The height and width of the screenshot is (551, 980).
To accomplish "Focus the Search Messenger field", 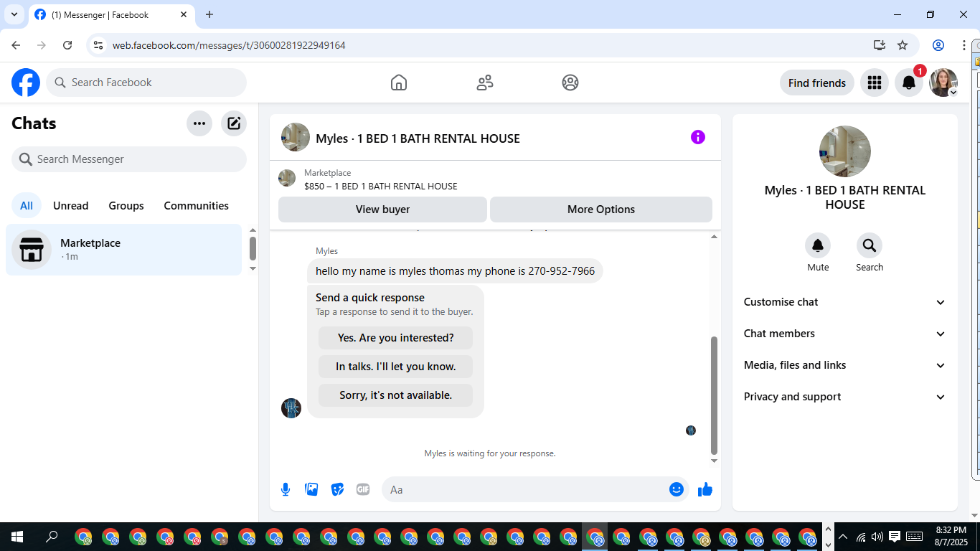I will (x=129, y=159).
